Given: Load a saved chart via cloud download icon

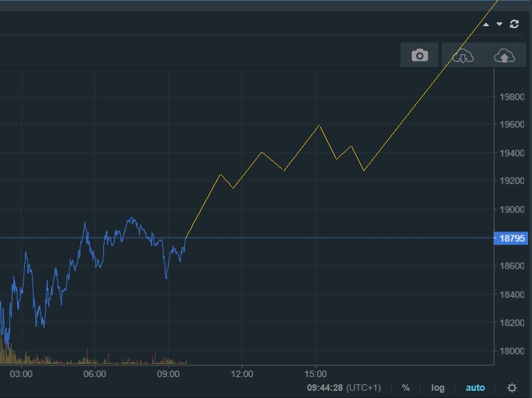Looking at the screenshot, I should 463,55.
